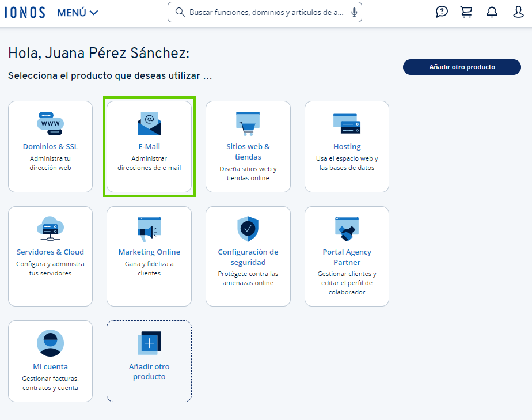Expand the MENÚ dropdown
This screenshot has width=532, height=420.
[x=78, y=13]
